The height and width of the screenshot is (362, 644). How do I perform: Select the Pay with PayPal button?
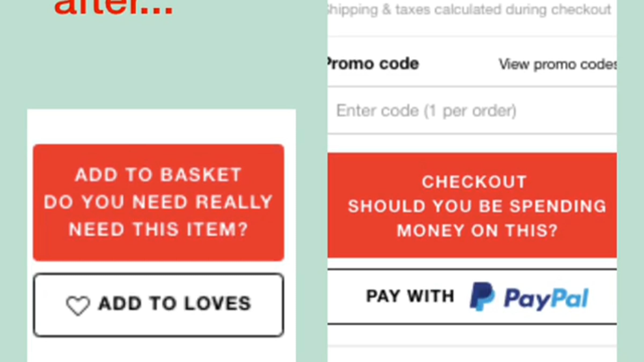tap(472, 297)
